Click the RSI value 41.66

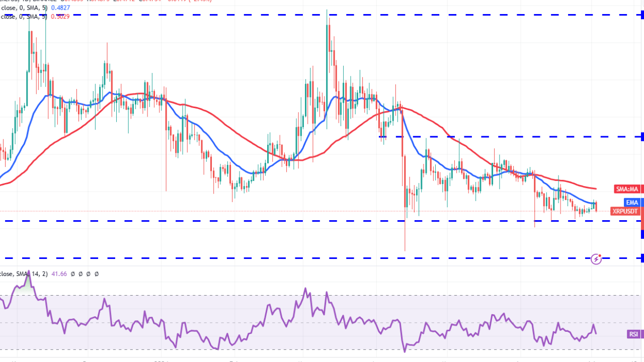click(x=58, y=274)
